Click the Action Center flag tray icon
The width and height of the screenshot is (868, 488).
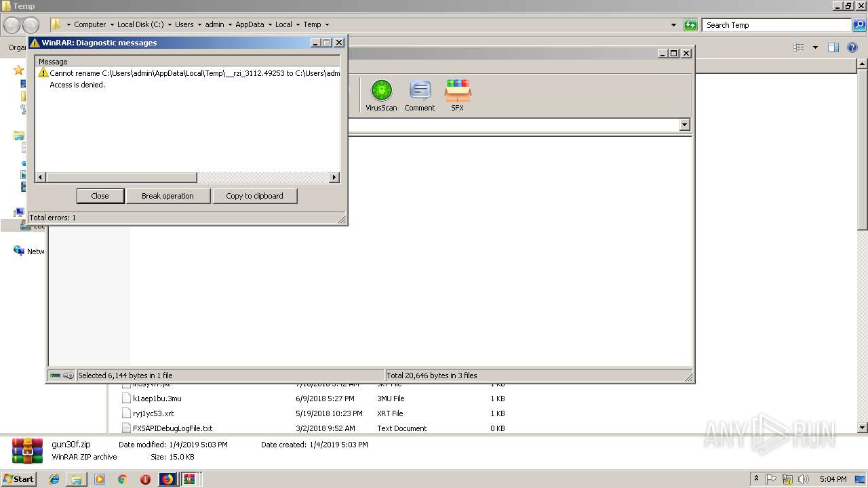[772, 479]
